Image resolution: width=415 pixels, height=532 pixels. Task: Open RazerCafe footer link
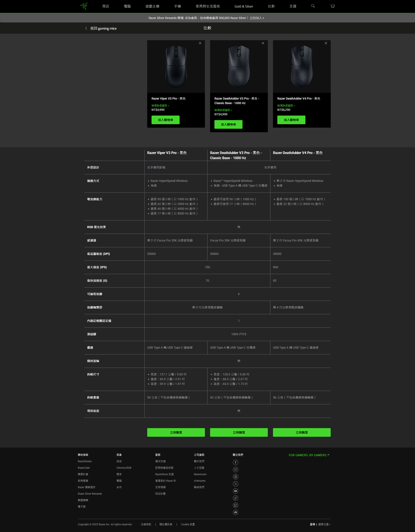click(84, 468)
